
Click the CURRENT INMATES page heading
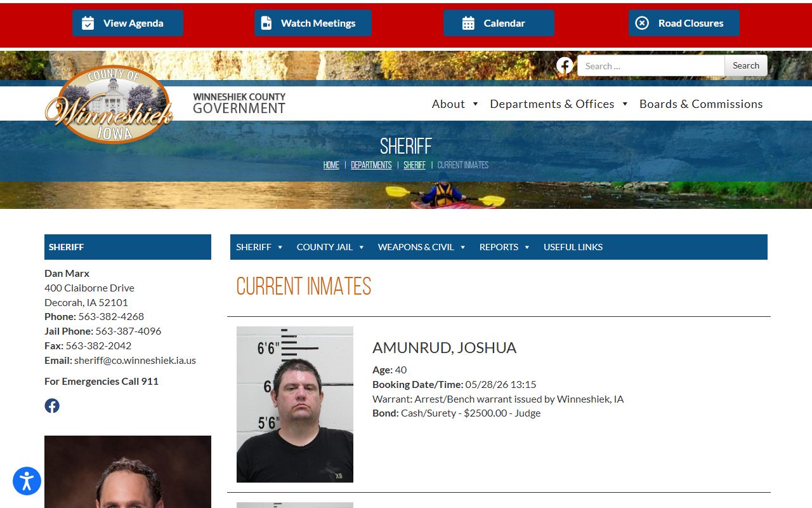tap(304, 287)
